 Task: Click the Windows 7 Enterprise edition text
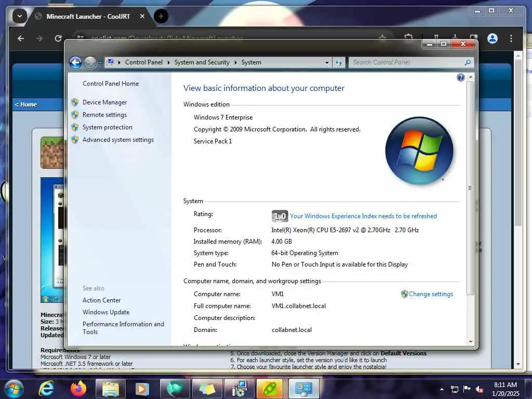click(223, 117)
